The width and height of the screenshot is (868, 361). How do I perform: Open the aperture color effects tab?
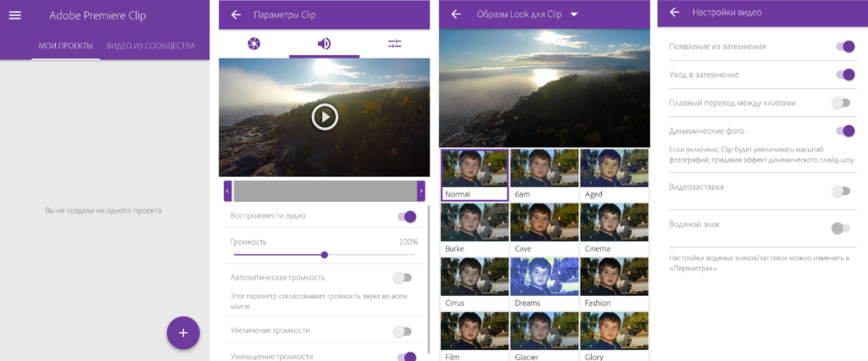(x=253, y=44)
